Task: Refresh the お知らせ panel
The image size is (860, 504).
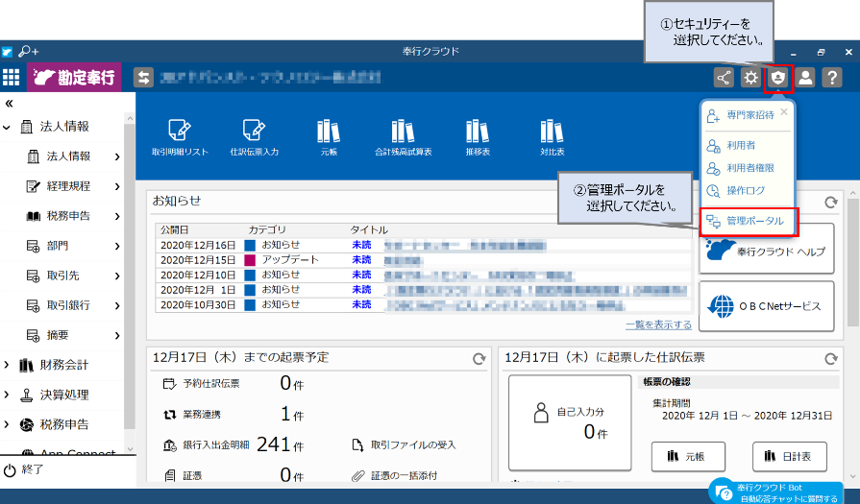Action: (x=831, y=203)
